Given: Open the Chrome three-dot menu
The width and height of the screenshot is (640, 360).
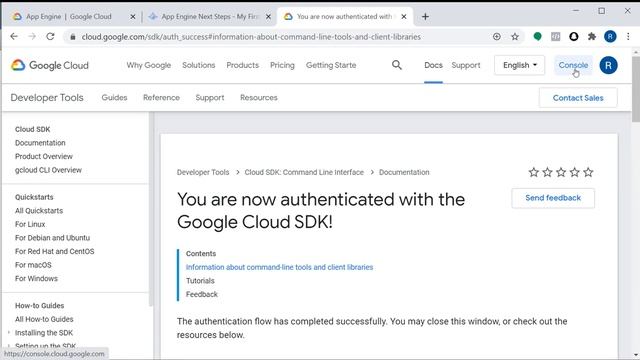Looking at the screenshot, I should coord(628,37).
